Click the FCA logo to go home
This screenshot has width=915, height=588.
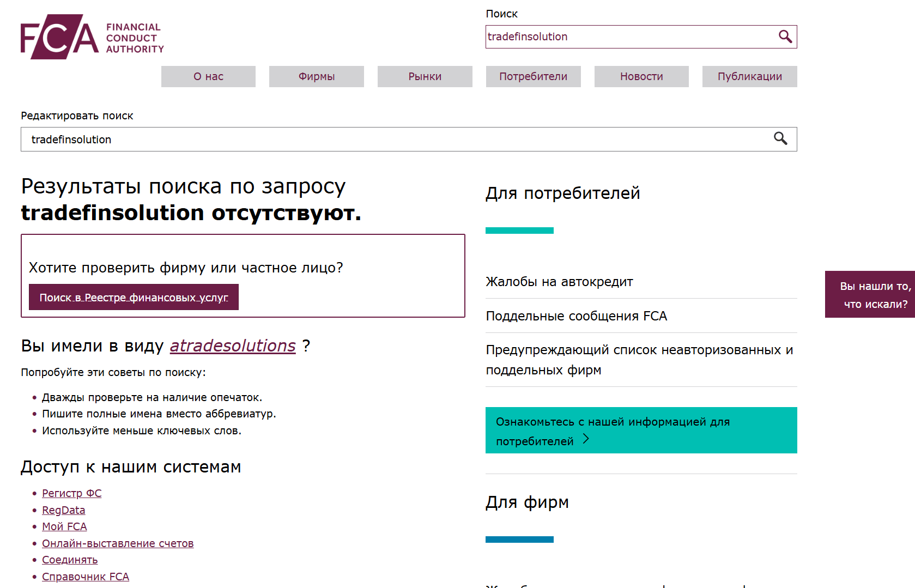coord(92,37)
